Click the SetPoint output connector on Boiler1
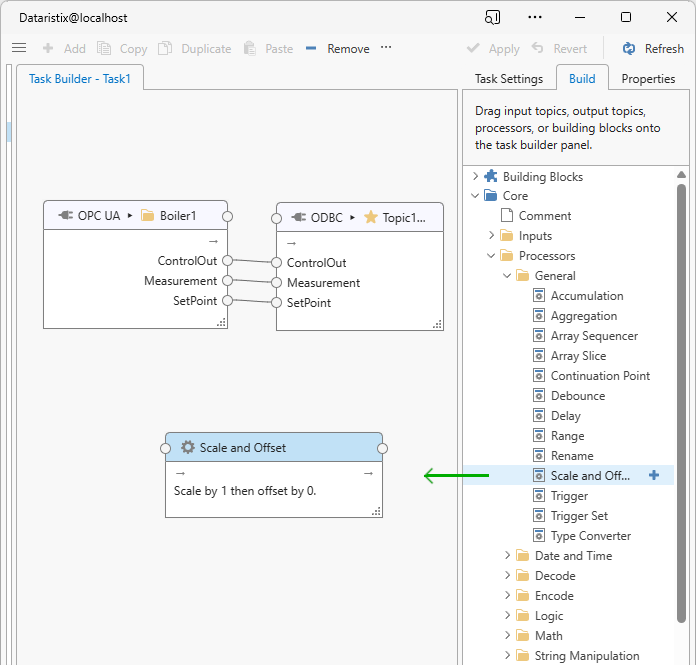696x665 pixels. coord(227,301)
